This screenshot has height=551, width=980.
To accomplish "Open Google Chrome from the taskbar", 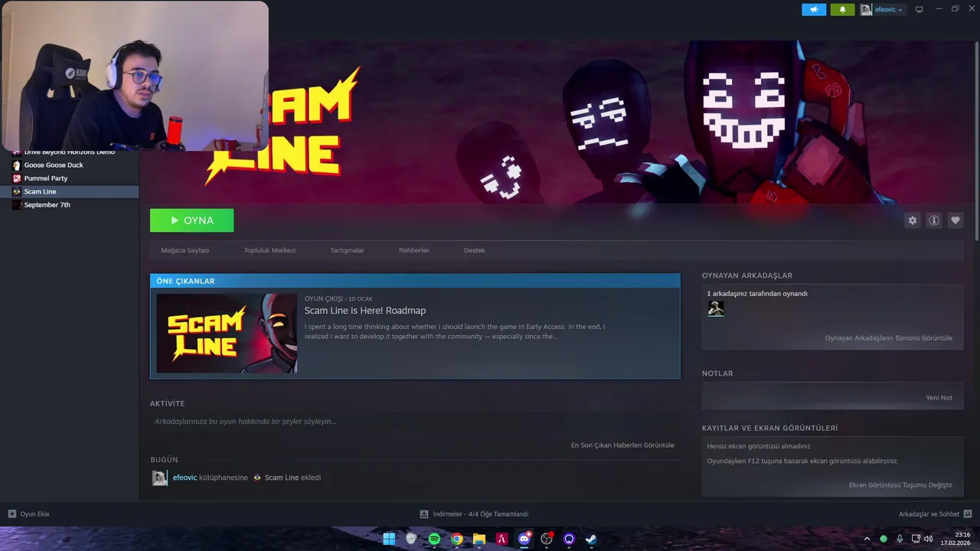I will 456,539.
